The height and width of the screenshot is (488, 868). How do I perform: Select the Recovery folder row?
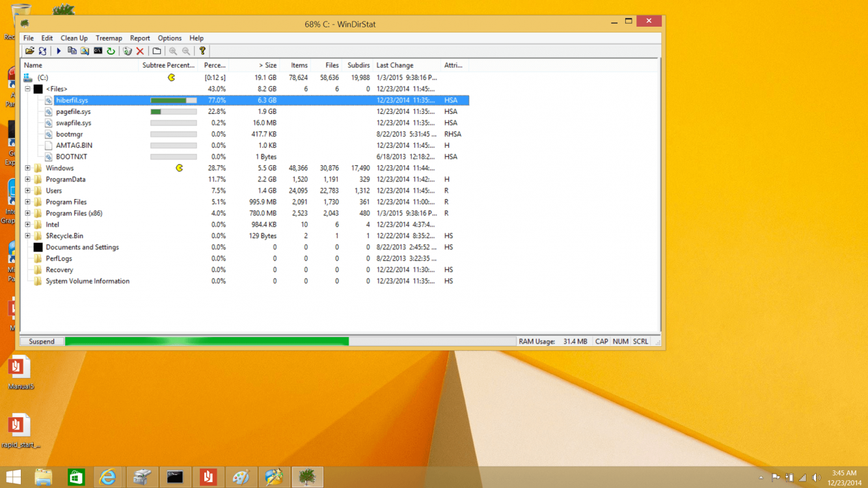(245, 270)
